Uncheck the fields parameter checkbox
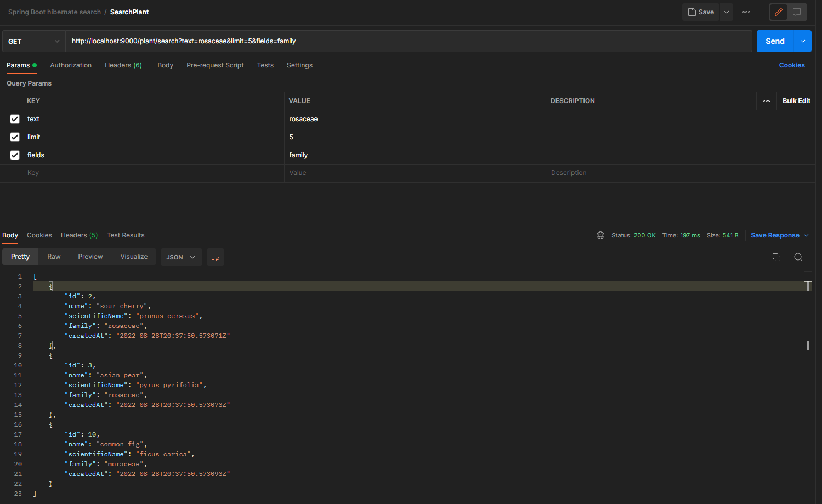 pos(15,155)
